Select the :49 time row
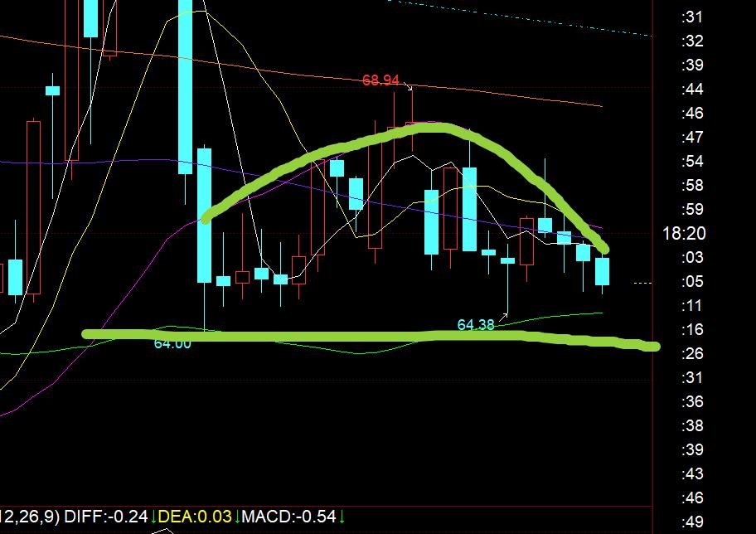The width and height of the screenshot is (756, 534). click(x=691, y=522)
